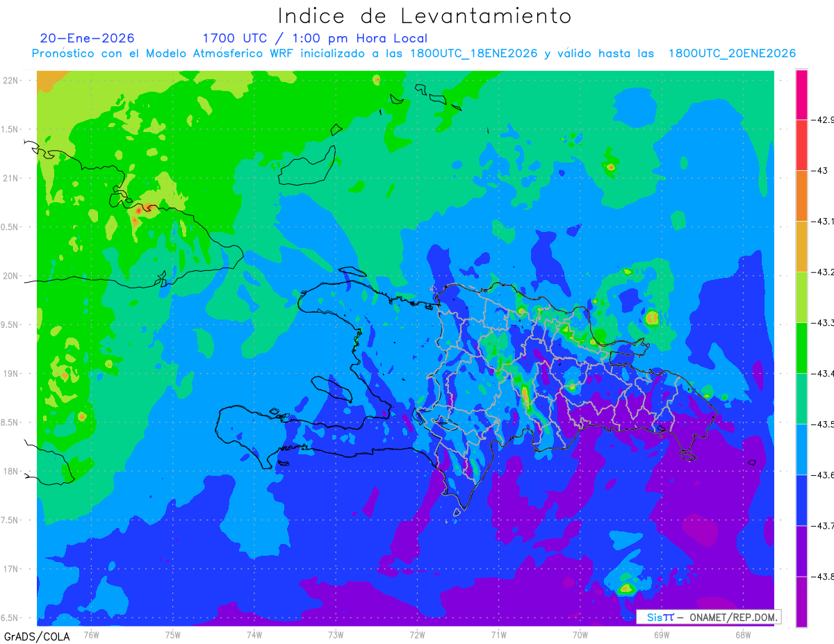Click the '-43' color scale label
This screenshot has width=834, height=644.
820,171
